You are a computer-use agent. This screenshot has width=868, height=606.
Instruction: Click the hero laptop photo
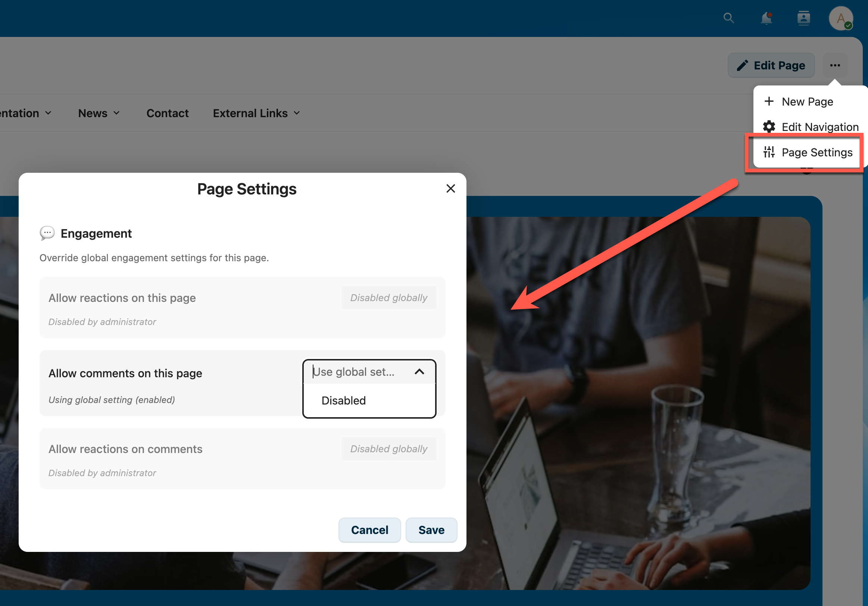coord(638,403)
